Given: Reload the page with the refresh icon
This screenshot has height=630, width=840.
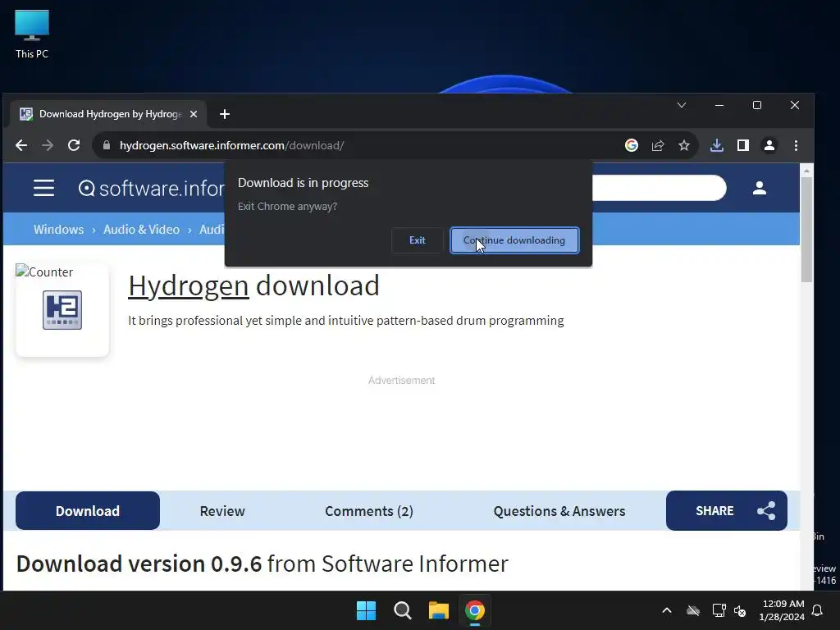Looking at the screenshot, I should 74,145.
